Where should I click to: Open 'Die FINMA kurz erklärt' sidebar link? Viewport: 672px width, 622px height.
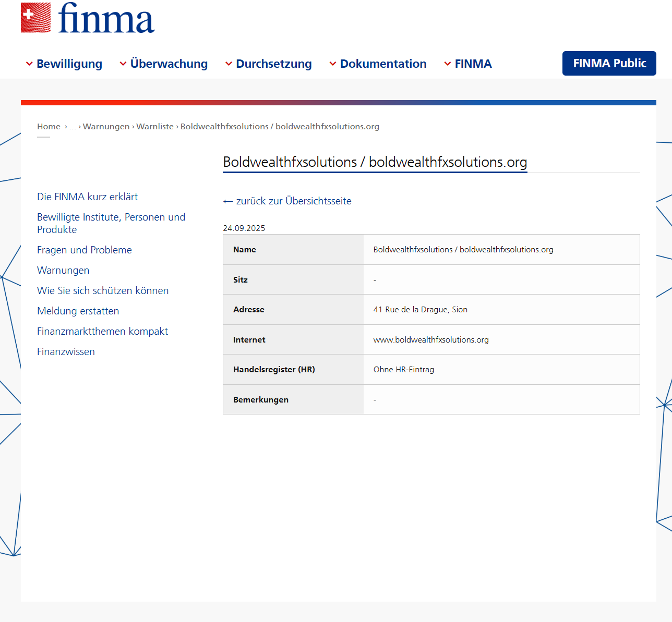click(88, 197)
